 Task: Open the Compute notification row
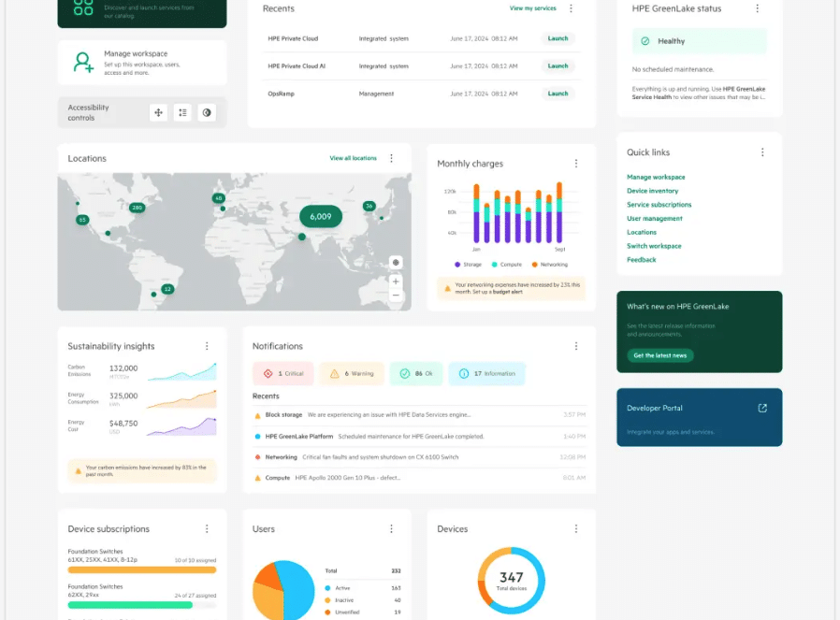pyautogui.click(x=419, y=478)
